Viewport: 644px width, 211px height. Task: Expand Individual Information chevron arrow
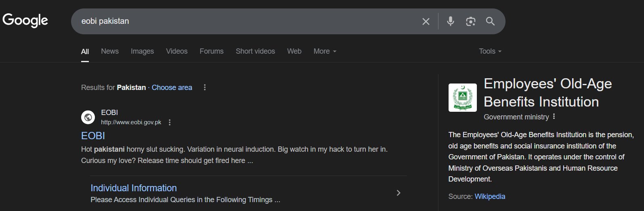tap(399, 193)
